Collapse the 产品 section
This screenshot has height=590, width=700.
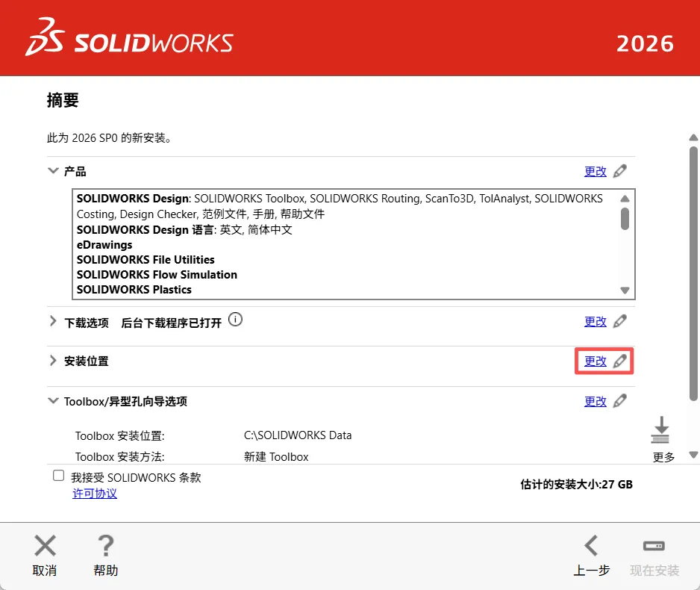click(x=53, y=170)
